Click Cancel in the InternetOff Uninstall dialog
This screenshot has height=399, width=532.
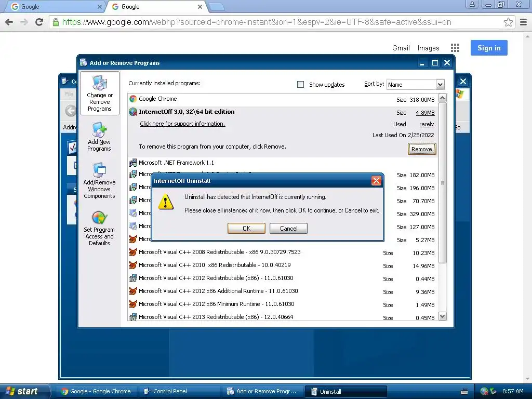pos(288,229)
